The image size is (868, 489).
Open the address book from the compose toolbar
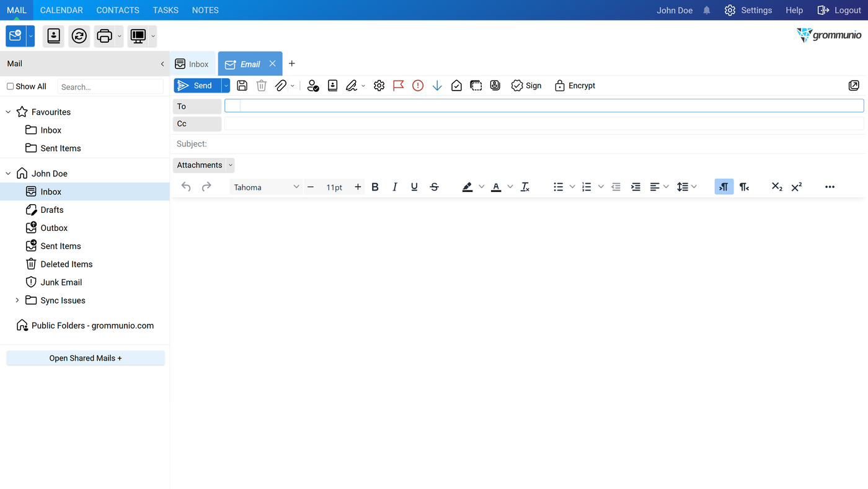(333, 86)
